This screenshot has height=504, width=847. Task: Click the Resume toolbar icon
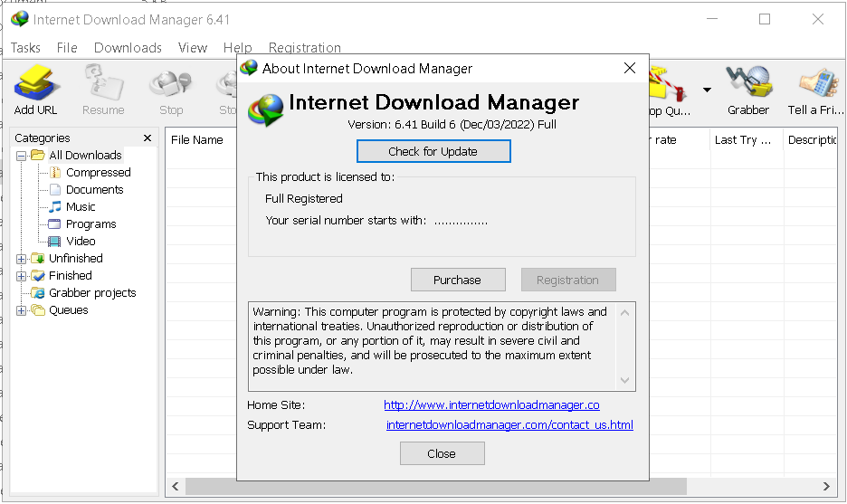[x=104, y=83]
